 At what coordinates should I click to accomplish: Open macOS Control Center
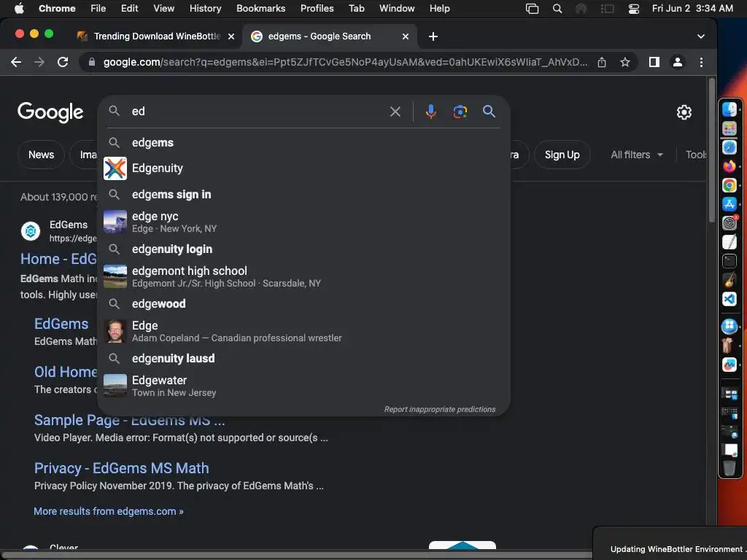[634, 9]
